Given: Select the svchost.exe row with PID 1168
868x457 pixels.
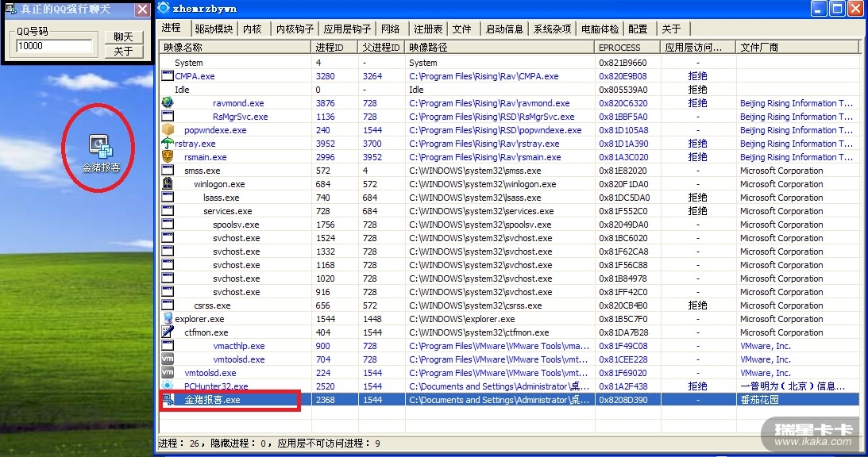Looking at the screenshot, I should pos(509,265).
